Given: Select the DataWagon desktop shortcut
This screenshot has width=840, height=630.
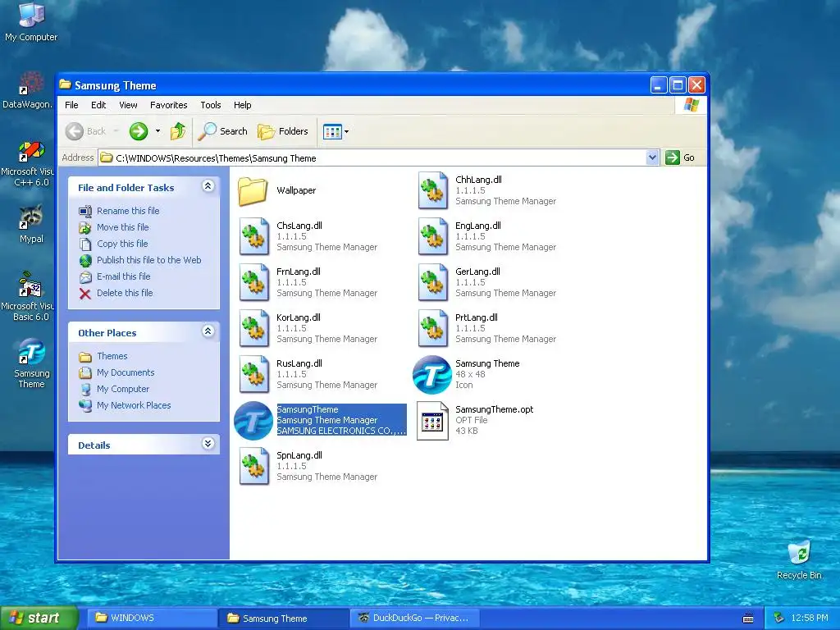Looking at the screenshot, I should [28, 90].
